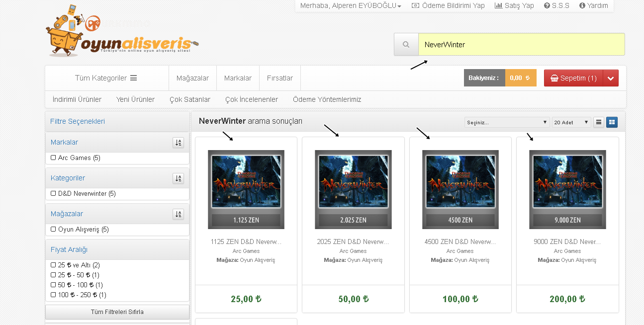Open the 9.000 ZEN product thumbnail
Screen dimensions: 644x325
(567, 189)
